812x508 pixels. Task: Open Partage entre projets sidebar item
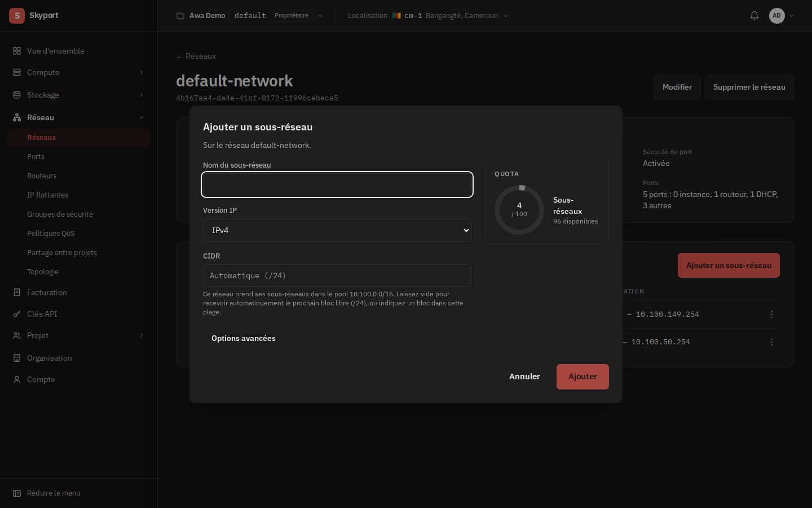coord(62,252)
